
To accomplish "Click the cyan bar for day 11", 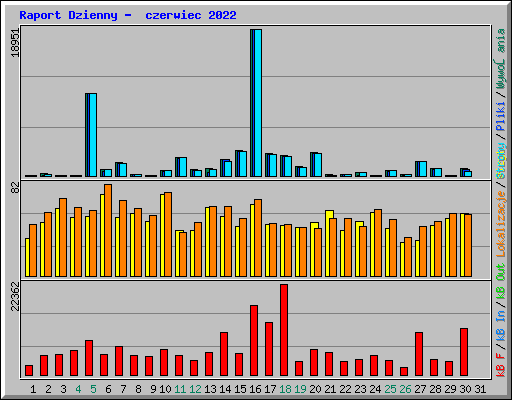I will click(183, 167).
